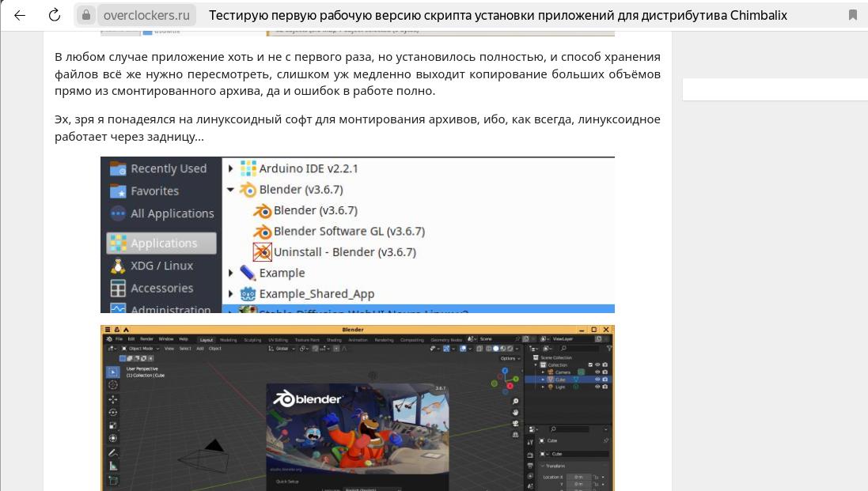
Task: Hide Collection via its eye icon
Action: click(597, 365)
